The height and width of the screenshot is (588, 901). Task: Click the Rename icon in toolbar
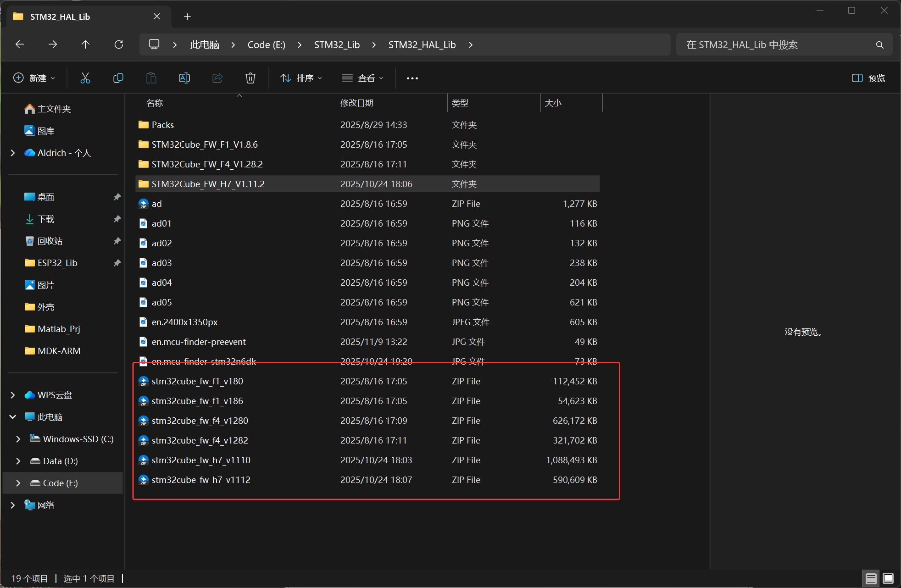[184, 78]
